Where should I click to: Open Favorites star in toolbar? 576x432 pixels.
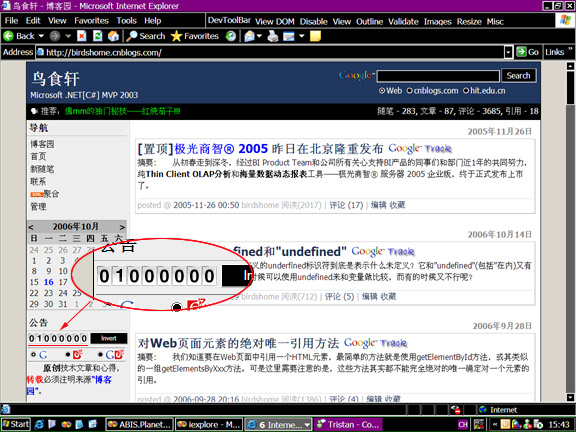(x=195, y=36)
